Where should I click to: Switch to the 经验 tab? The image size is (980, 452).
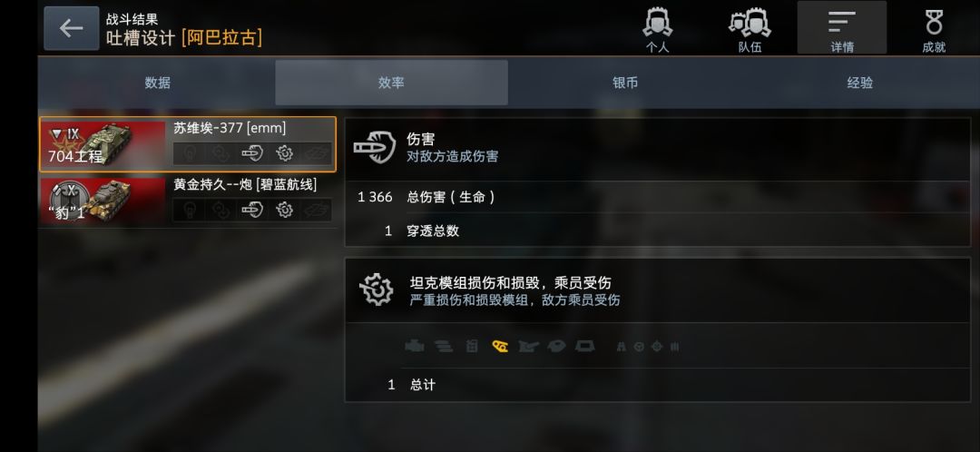tap(860, 83)
